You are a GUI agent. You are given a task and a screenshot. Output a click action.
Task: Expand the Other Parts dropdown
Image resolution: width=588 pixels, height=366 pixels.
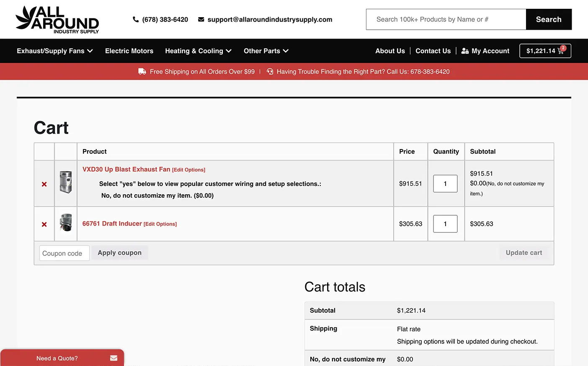click(266, 51)
